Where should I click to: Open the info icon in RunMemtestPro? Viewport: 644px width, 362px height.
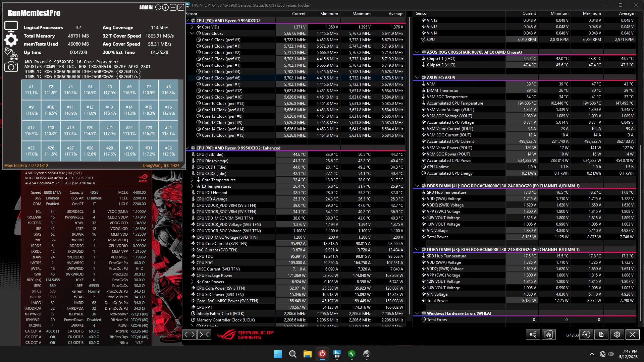(x=165, y=7)
